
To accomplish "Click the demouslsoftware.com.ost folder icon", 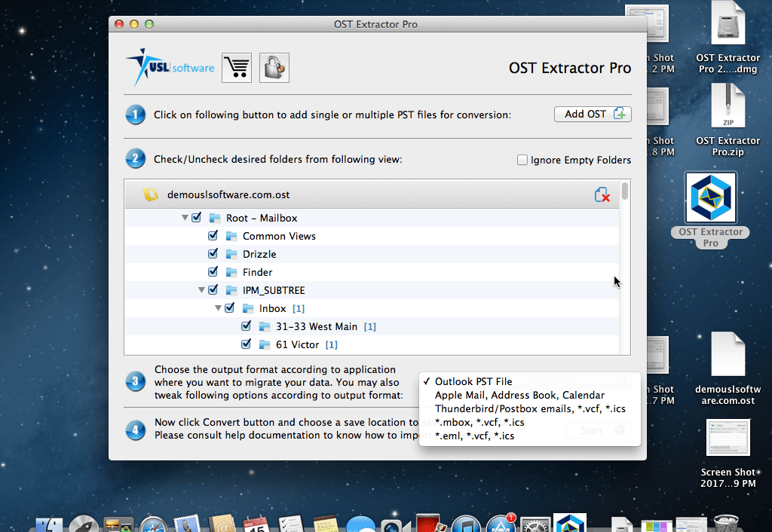I will click(x=151, y=194).
